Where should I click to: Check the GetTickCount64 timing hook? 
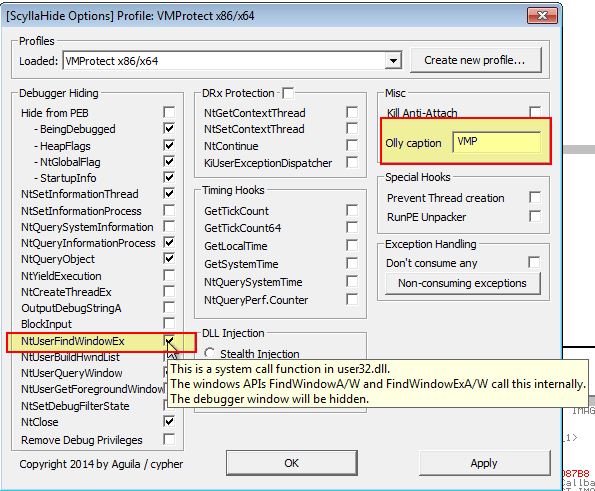[352, 227]
